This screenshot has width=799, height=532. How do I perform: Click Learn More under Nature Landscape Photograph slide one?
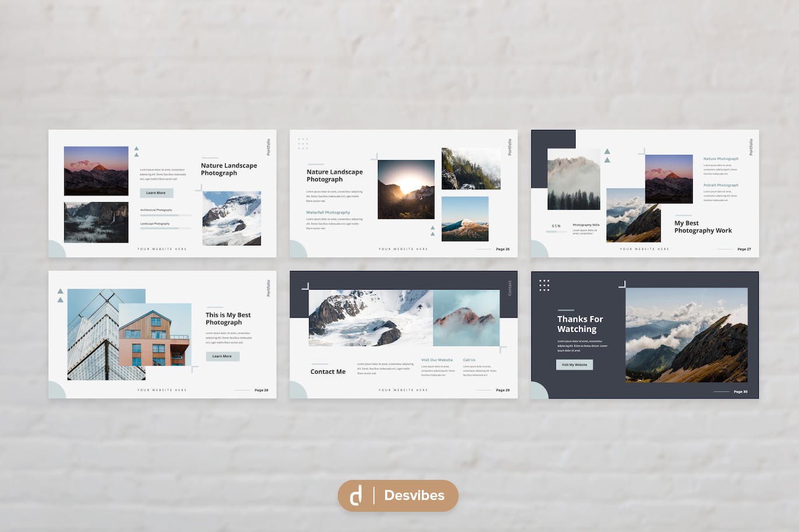pos(156,193)
